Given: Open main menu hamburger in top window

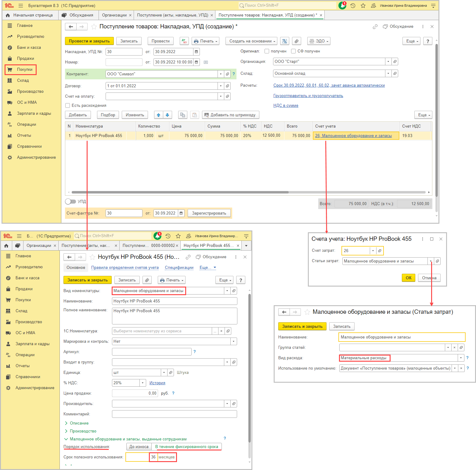Looking at the screenshot, I should (x=21, y=5).
